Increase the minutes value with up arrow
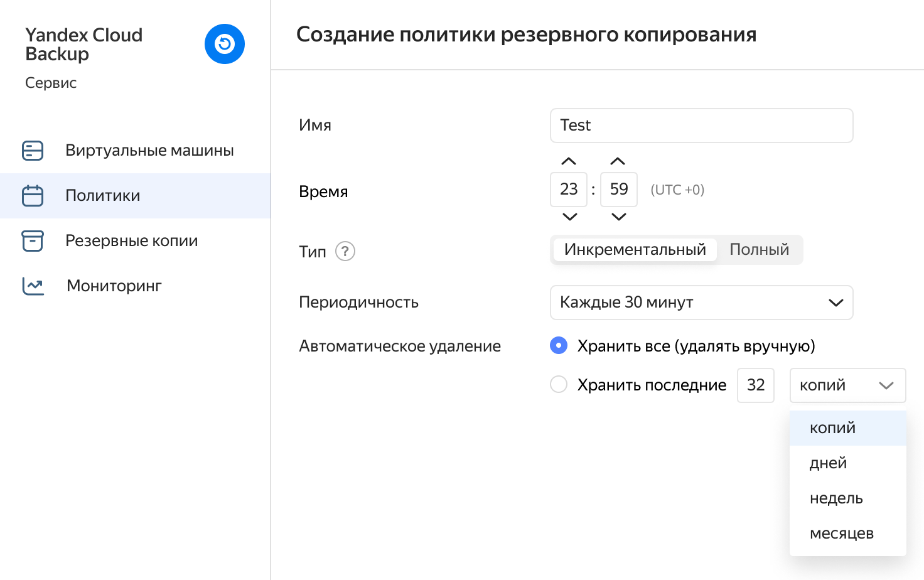Image resolution: width=924 pixels, height=580 pixels. [618, 161]
